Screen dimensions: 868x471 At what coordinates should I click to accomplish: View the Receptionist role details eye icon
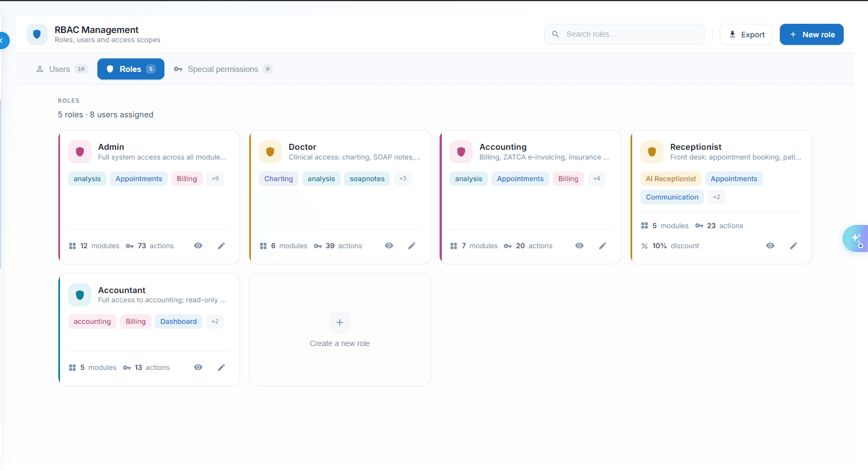[771, 246]
